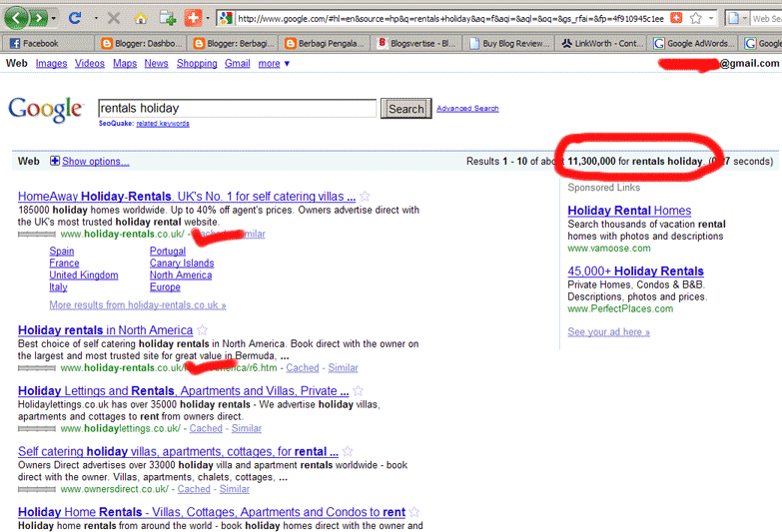Open Maps in the Google navigation bar
Viewport: 782px width, 532px height.
pos(125,63)
